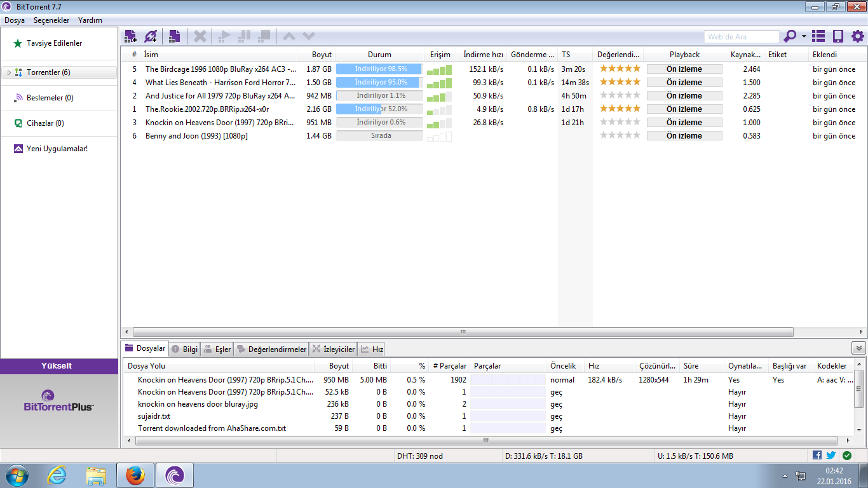Click the Create New Torrent icon
The image size is (868, 488).
click(174, 36)
